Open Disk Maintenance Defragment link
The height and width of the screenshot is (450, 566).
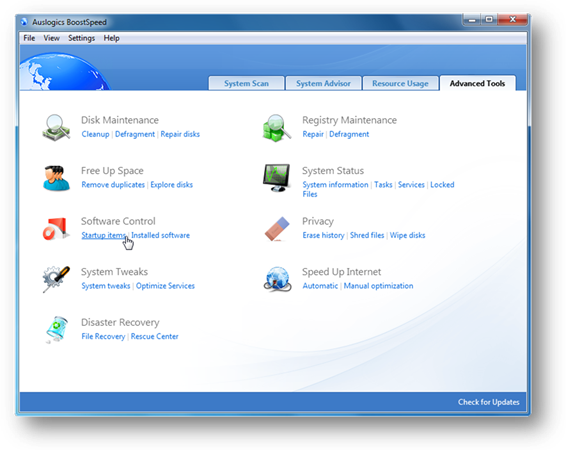click(135, 134)
